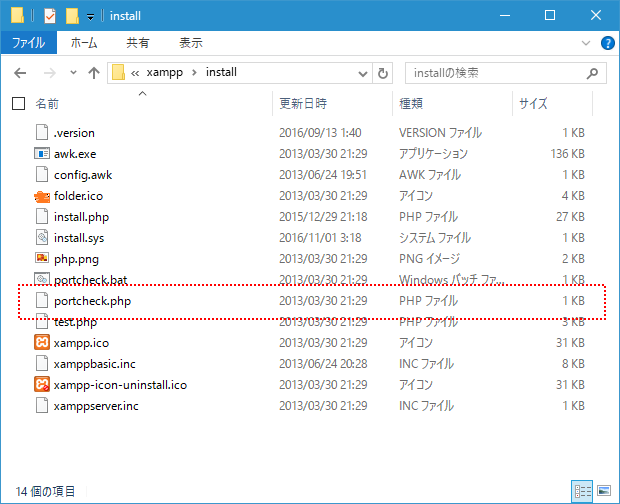
Task: Click the 14 個の項目 status text
Action: [x=45, y=491]
